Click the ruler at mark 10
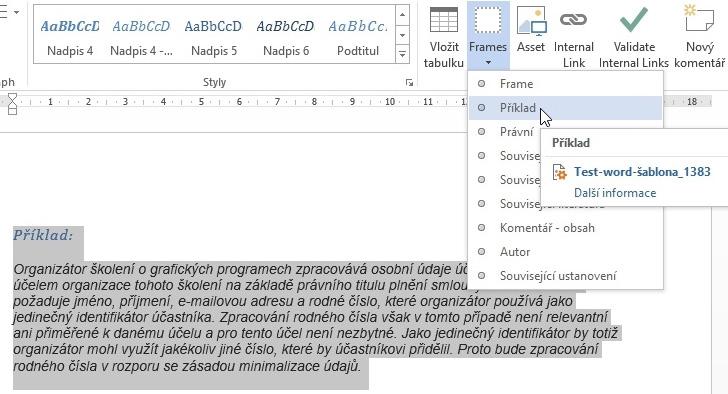Screen dimensions: 728x394 [390, 102]
